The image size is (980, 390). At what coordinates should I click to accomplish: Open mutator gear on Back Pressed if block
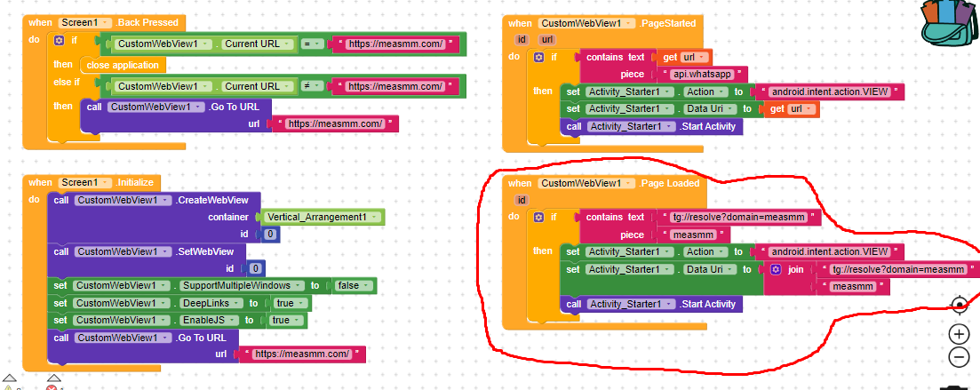59,41
